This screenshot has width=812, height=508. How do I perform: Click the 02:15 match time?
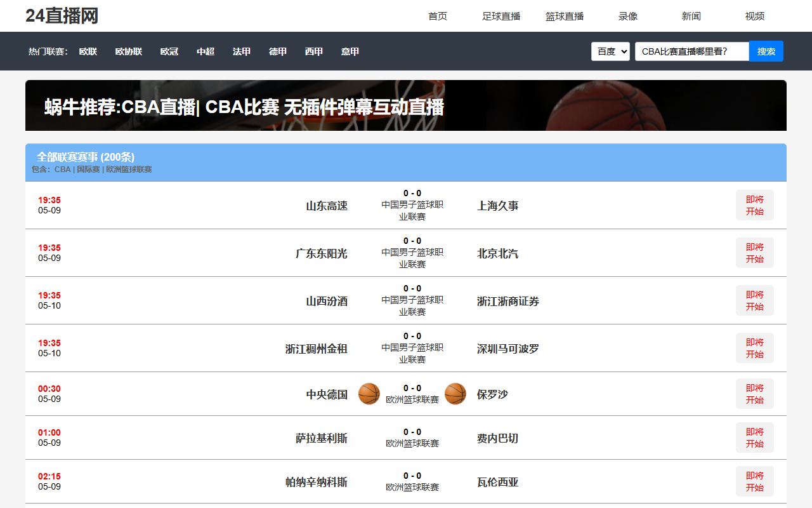click(49, 476)
